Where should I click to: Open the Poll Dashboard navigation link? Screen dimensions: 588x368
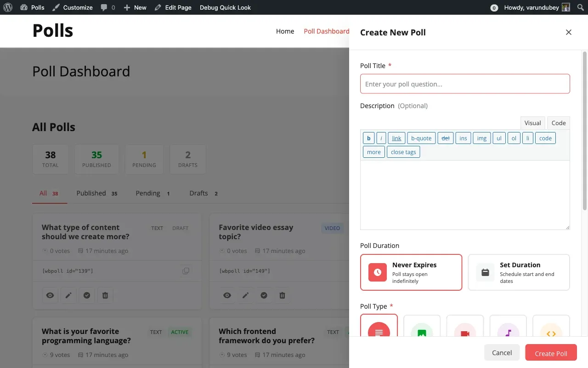(x=327, y=31)
